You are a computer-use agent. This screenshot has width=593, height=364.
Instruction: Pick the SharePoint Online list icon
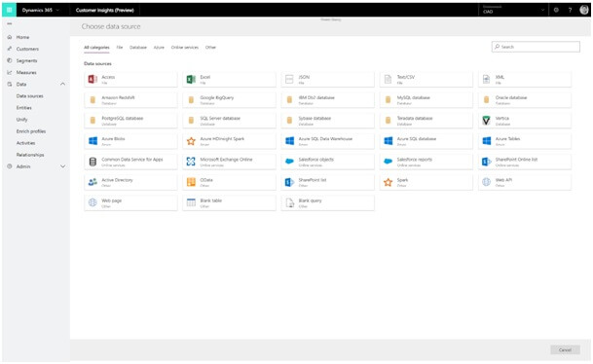pos(486,162)
